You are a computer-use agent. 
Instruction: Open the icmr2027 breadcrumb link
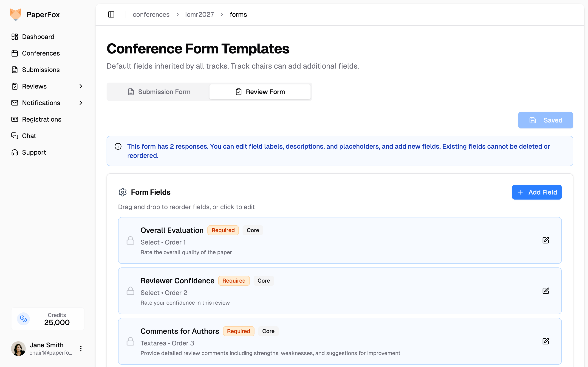tap(199, 14)
